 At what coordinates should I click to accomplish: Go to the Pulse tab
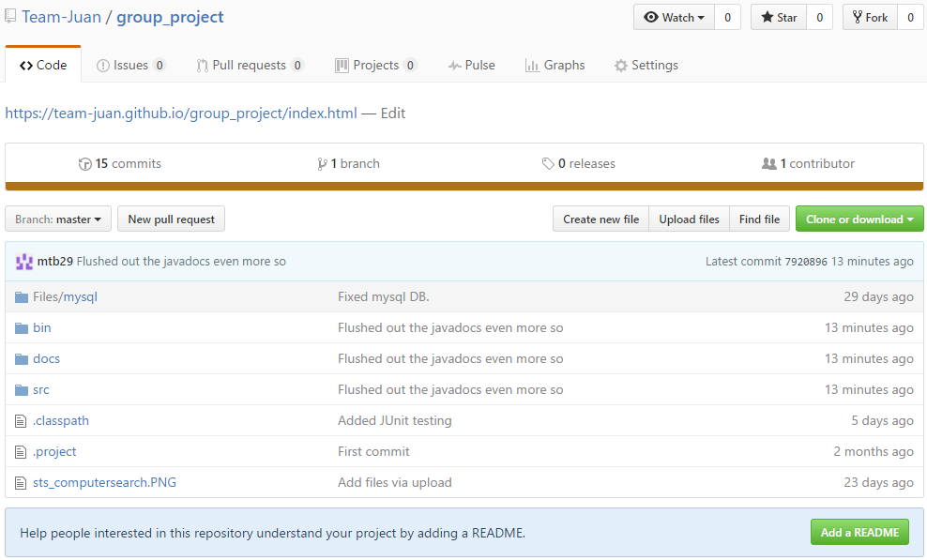471,65
